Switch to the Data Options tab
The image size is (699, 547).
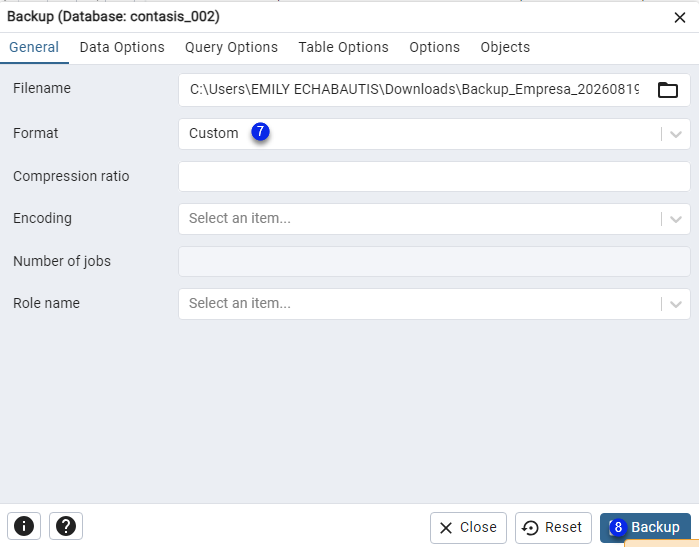tap(122, 47)
